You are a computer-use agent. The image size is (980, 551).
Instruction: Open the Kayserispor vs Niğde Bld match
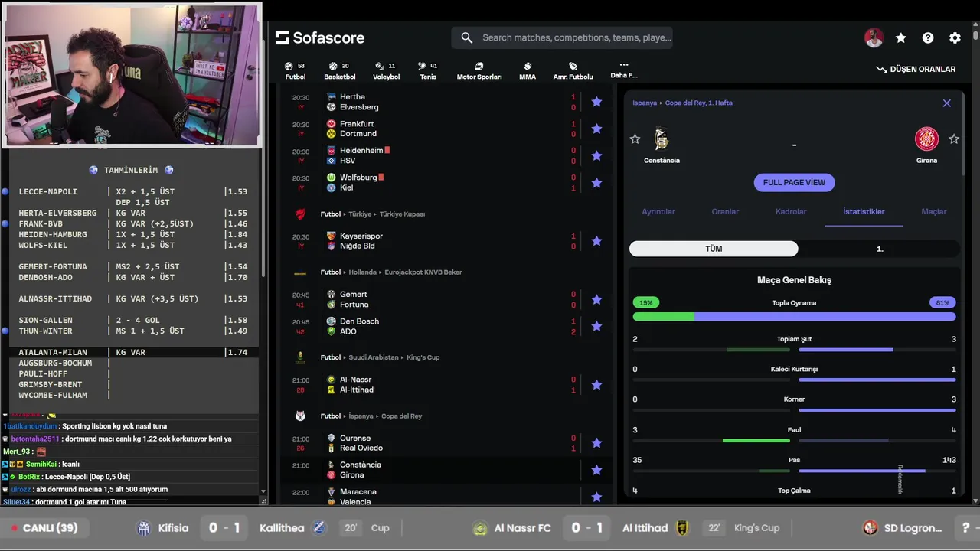(x=446, y=241)
